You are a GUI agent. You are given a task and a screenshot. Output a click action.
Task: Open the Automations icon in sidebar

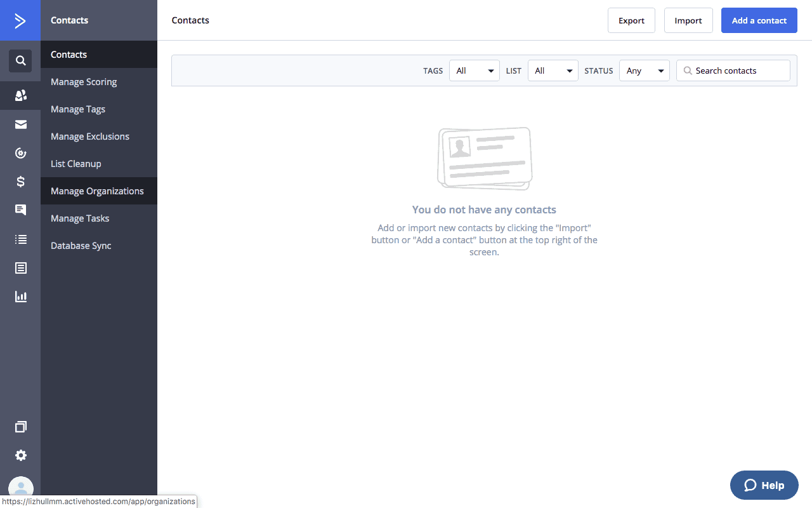[x=20, y=153]
